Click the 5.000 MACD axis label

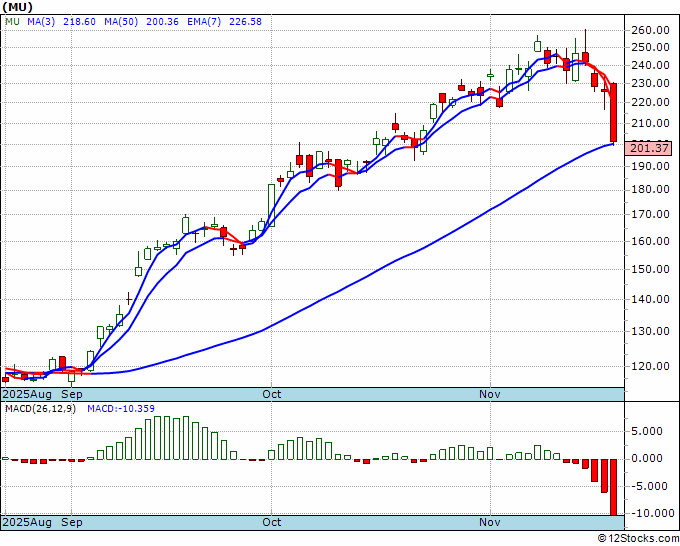pyautogui.click(x=647, y=432)
